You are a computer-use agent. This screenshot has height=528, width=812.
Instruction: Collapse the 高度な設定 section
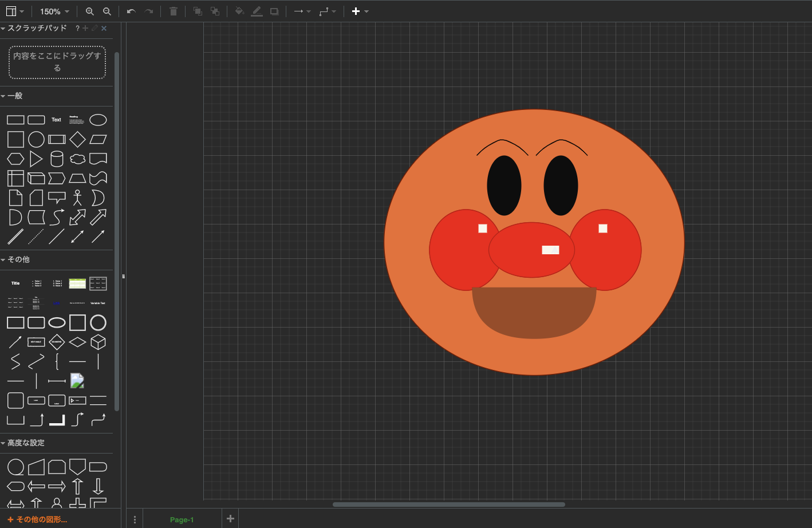(x=25, y=443)
